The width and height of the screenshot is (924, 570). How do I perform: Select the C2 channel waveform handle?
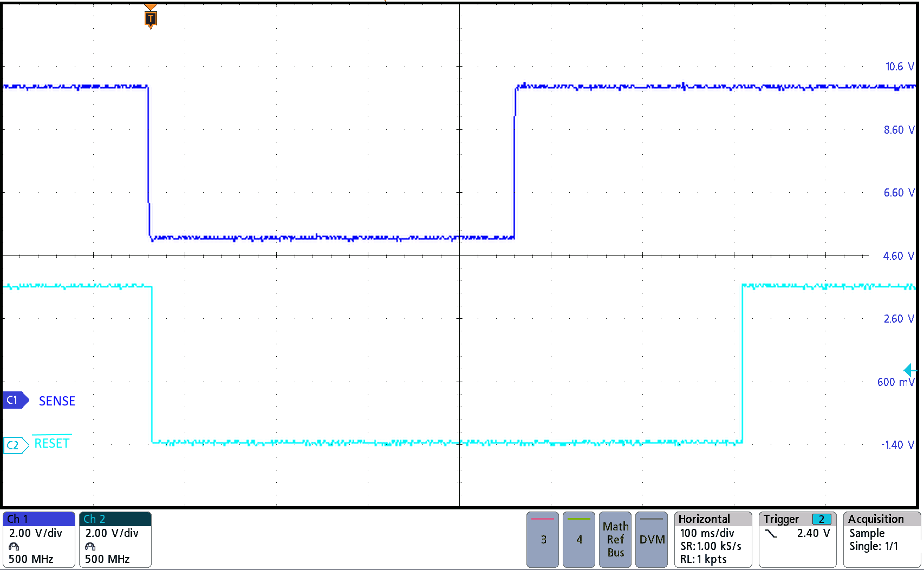[15, 445]
